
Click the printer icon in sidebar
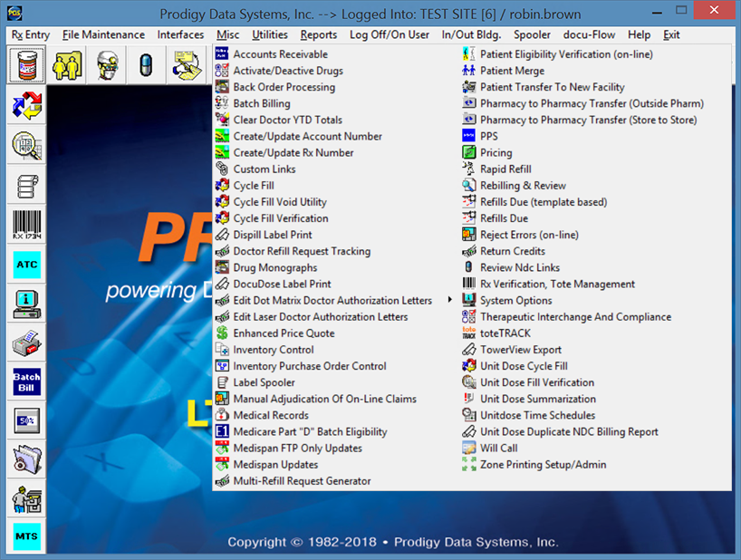click(x=27, y=343)
